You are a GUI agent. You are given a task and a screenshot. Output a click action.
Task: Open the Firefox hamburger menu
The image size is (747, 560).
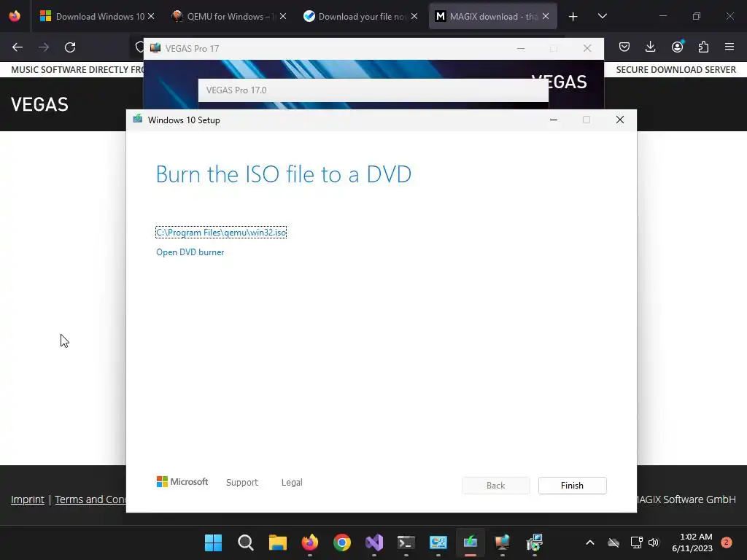(729, 47)
